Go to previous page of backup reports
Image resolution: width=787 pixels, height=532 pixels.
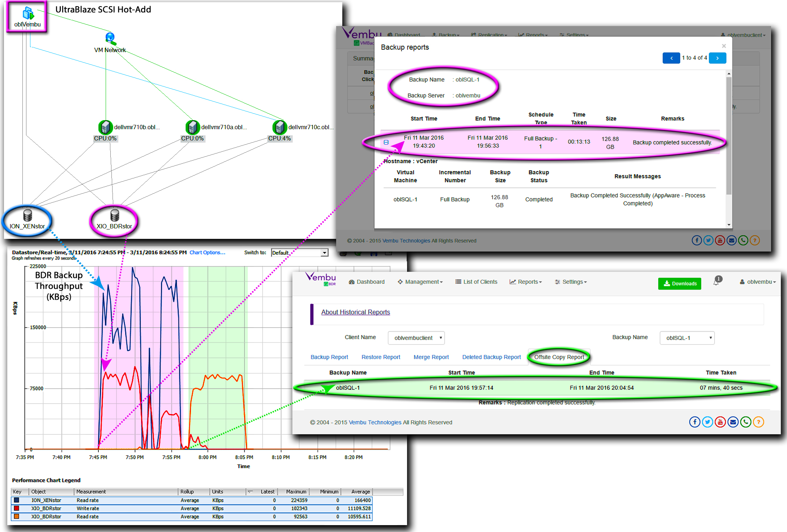pyautogui.click(x=671, y=58)
